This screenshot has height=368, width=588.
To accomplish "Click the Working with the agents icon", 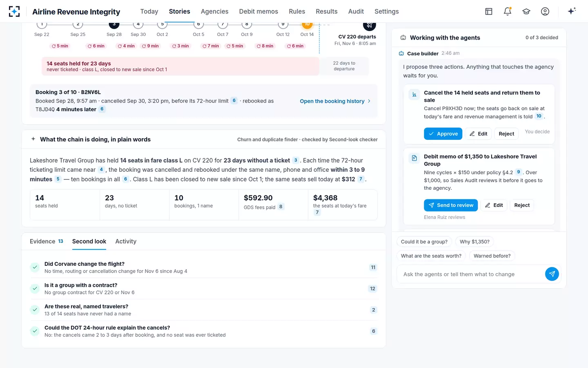I will (x=403, y=38).
